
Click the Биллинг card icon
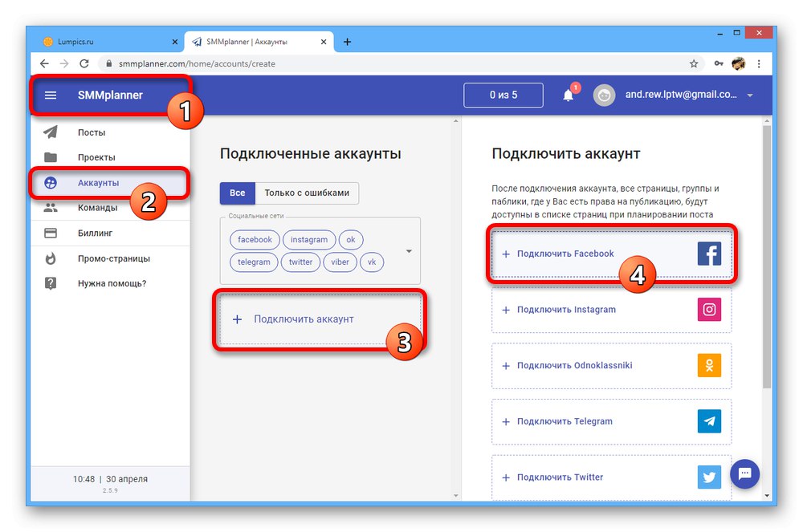(x=50, y=233)
